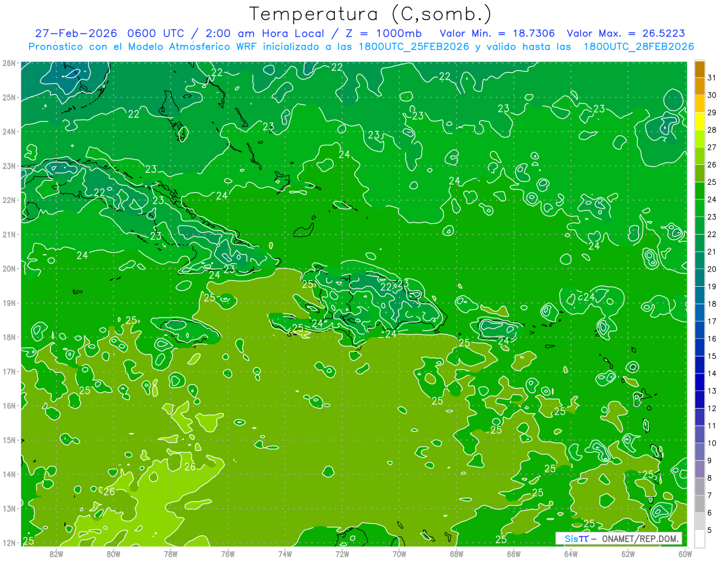Screen dimensions: 728x562
Task: Click longitude axis label 62W
Action: click(x=629, y=554)
